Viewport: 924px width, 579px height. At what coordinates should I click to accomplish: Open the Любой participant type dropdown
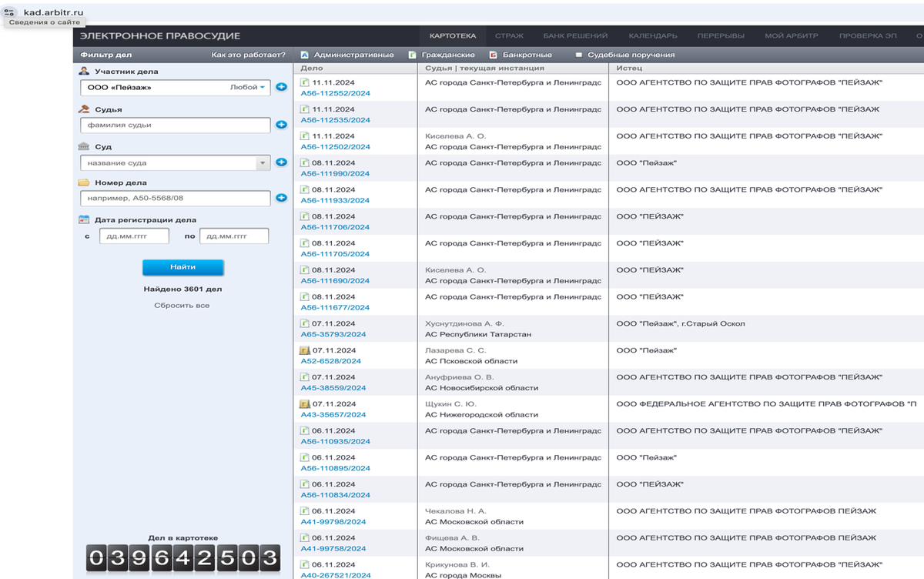[247, 87]
